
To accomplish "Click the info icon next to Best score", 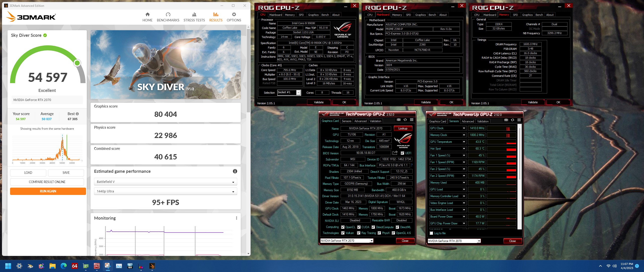I will coord(77,114).
